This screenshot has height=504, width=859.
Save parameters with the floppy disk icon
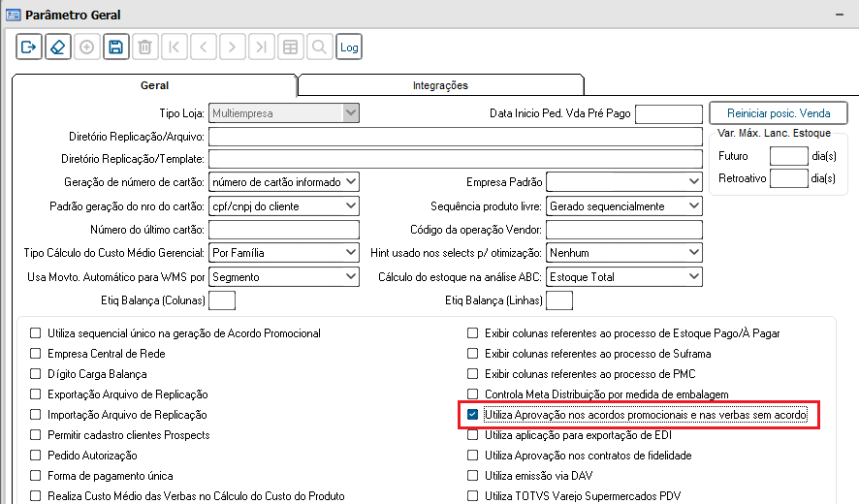point(115,47)
